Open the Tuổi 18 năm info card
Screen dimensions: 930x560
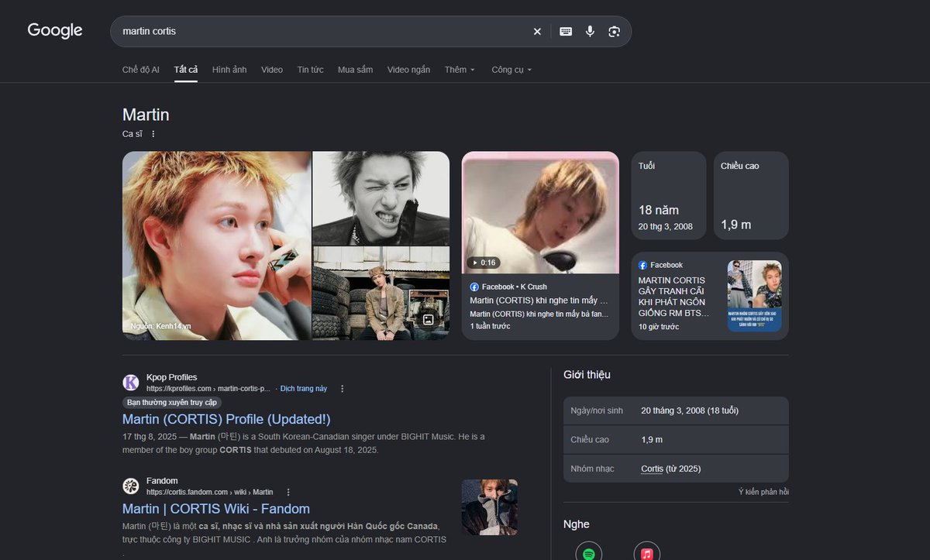tap(669, 195)
